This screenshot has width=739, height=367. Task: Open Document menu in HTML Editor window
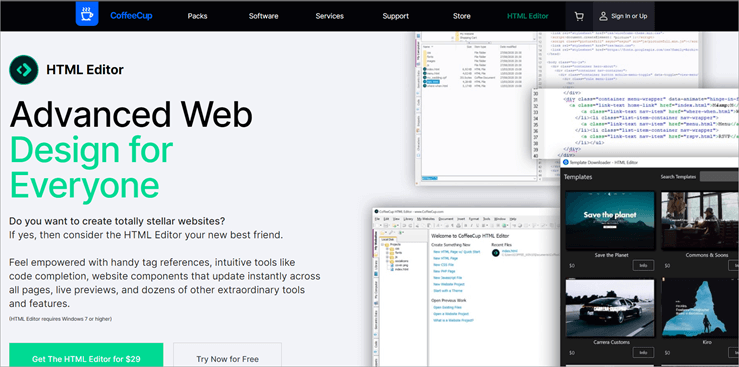pos(446,219)
